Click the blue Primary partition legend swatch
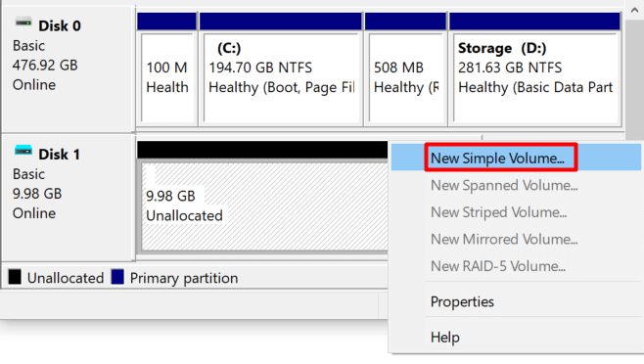The image size is (644, 364). [x=117, y=277]
